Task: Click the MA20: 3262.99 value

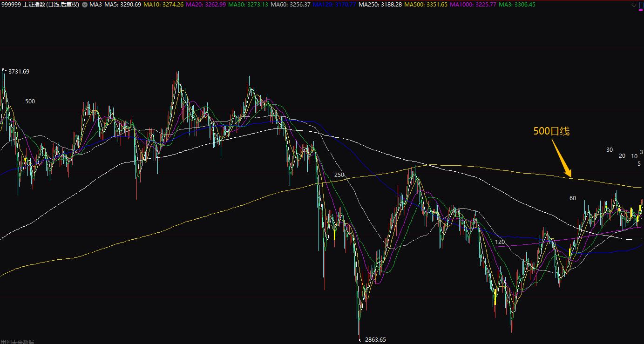Action: (205, 5)
